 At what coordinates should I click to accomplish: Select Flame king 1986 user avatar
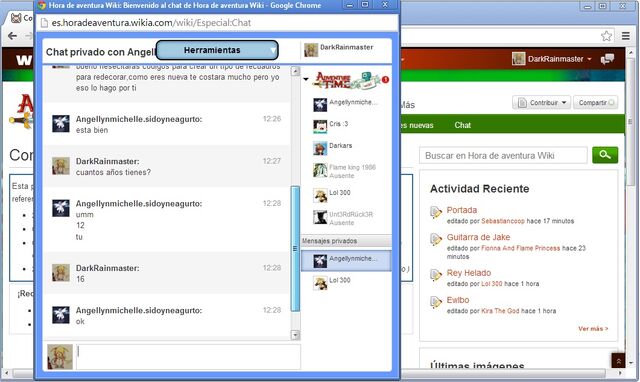coord(320,170)
